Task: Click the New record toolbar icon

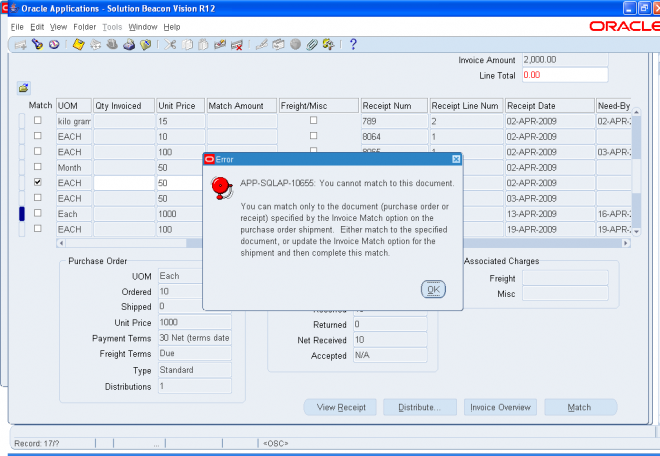Action: point(20,44)
